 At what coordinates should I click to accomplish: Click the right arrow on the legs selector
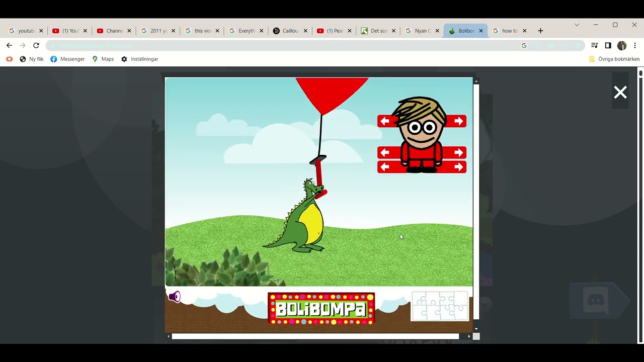[458, 167]
